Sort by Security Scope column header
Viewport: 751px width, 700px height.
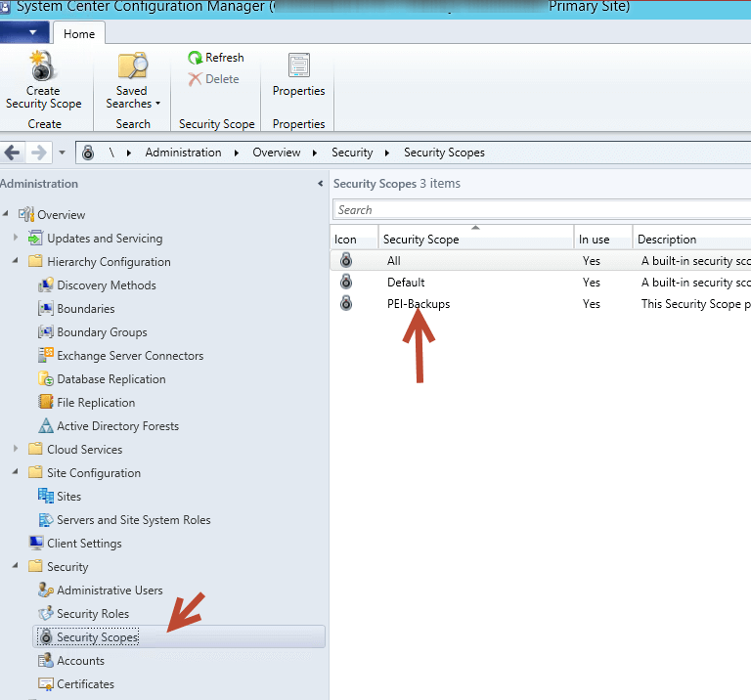pos(476,237)
